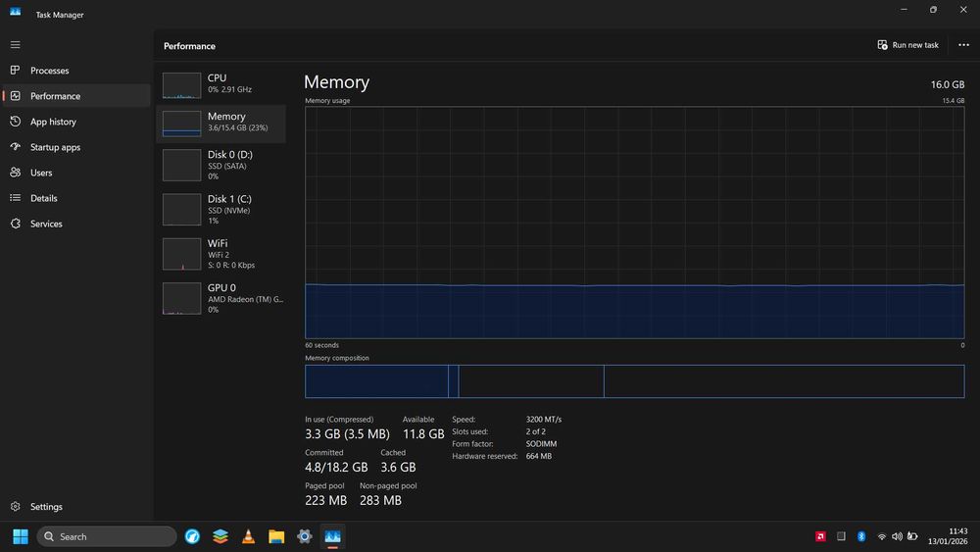Click the battery status tray icon
This screenshot has width=980, height=552.
pos(912,536)
